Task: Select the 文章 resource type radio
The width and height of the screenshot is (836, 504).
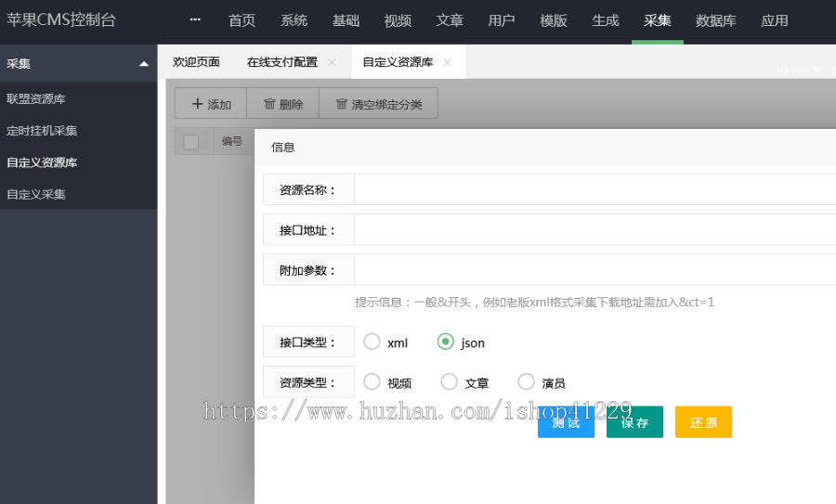Action: 449,381
